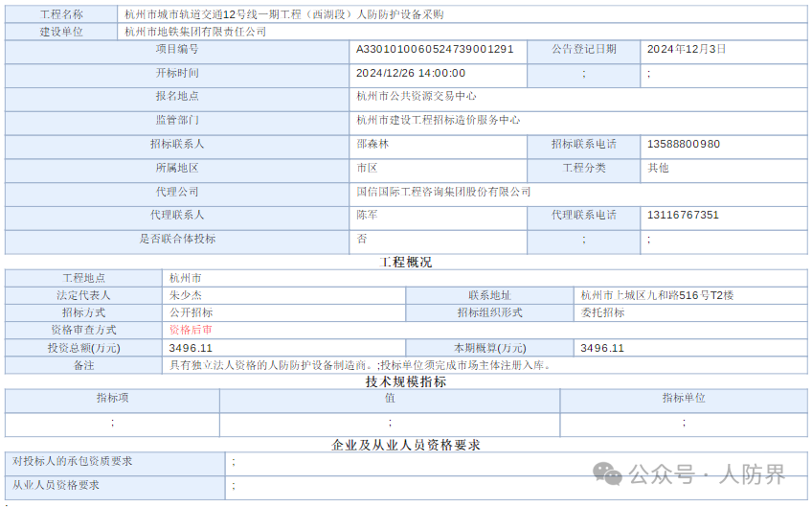The image size is (812, 507).
Task: Select address 杭州市上城区九和路516号T2楼
Action: [657, 295]
